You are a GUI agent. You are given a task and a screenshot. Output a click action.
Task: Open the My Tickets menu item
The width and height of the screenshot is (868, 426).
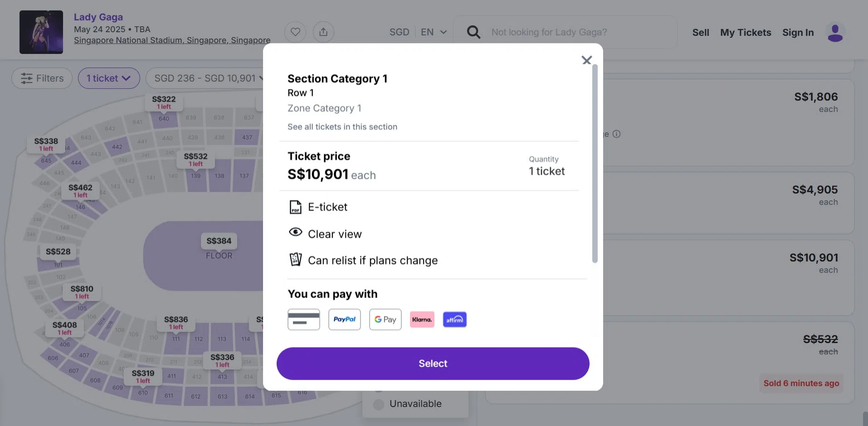pos(746,33)
